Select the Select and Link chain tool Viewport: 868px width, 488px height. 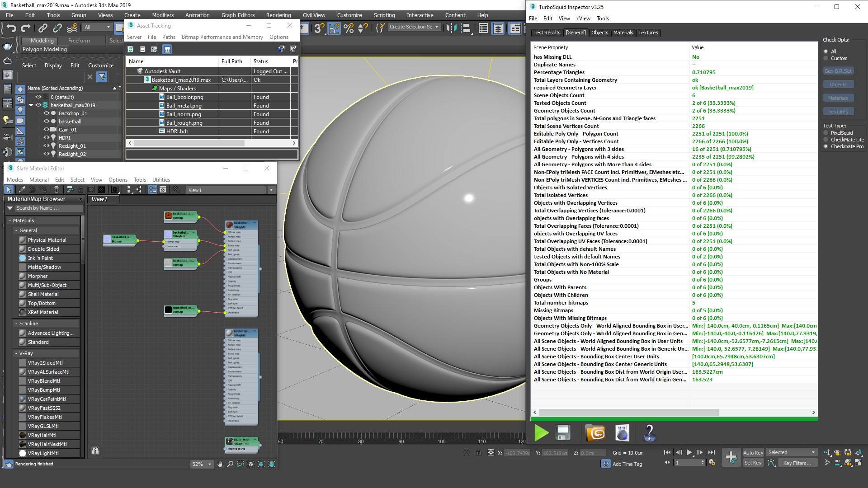(x=42, y=28)
